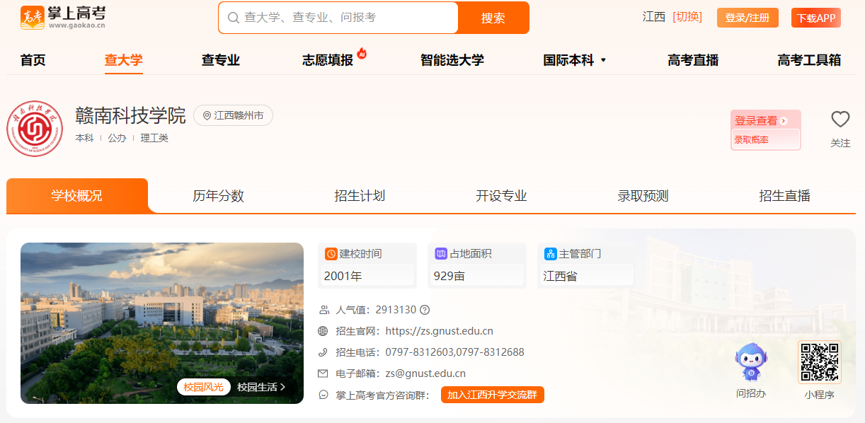This screenshot has width=865, height=423.
Task: Click the 929亩 area value
Action: coord(449,276)
